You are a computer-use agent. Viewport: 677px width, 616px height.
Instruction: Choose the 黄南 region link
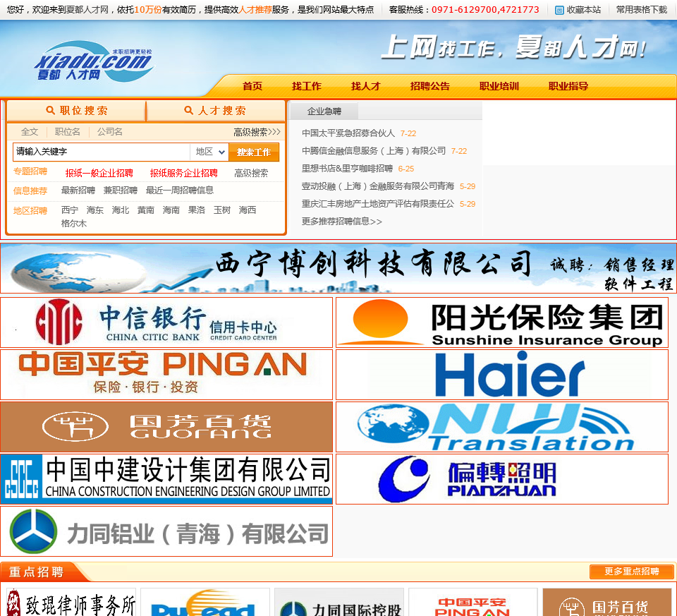pyautogui.click(x=146, y=210)
